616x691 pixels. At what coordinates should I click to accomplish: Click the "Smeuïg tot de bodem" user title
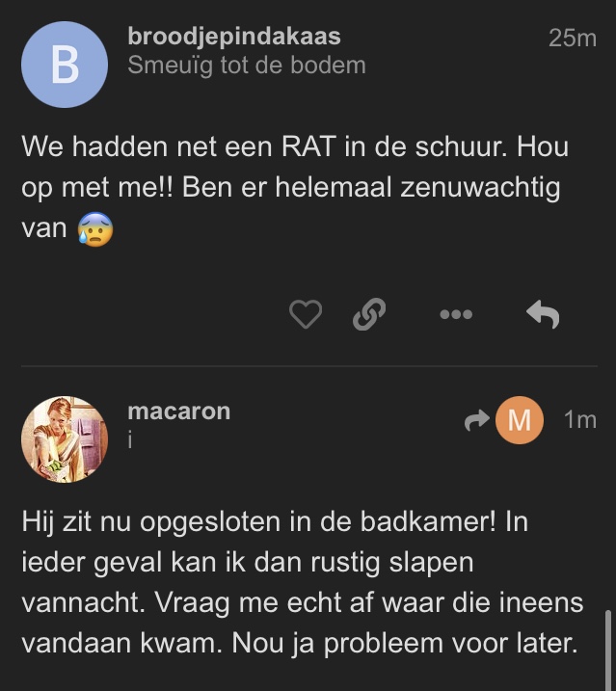click(247, 66)
